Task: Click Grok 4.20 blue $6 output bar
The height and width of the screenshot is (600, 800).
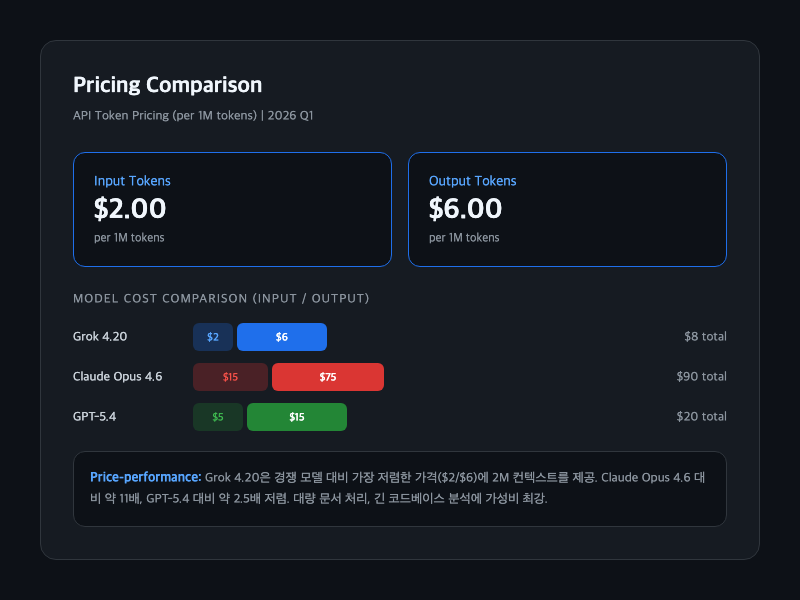Action: (x=282, y=337)
